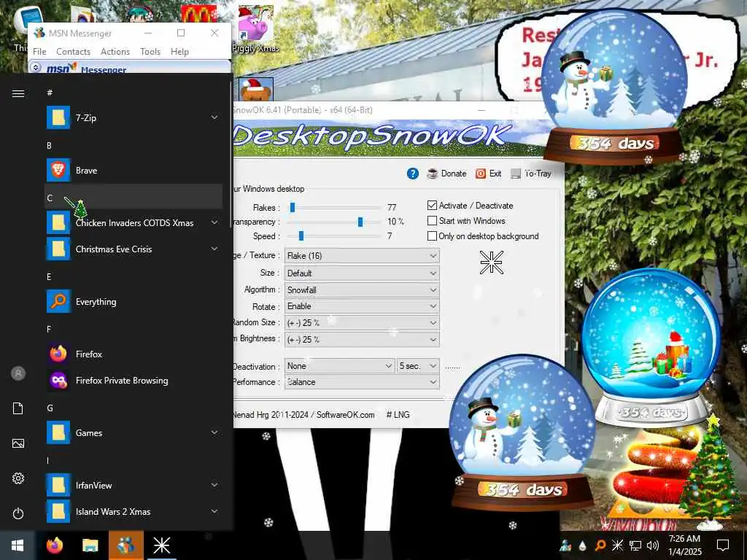Click the MSN messenger tray icon
This screenshot has height=560, width=747.
[566, 545]
